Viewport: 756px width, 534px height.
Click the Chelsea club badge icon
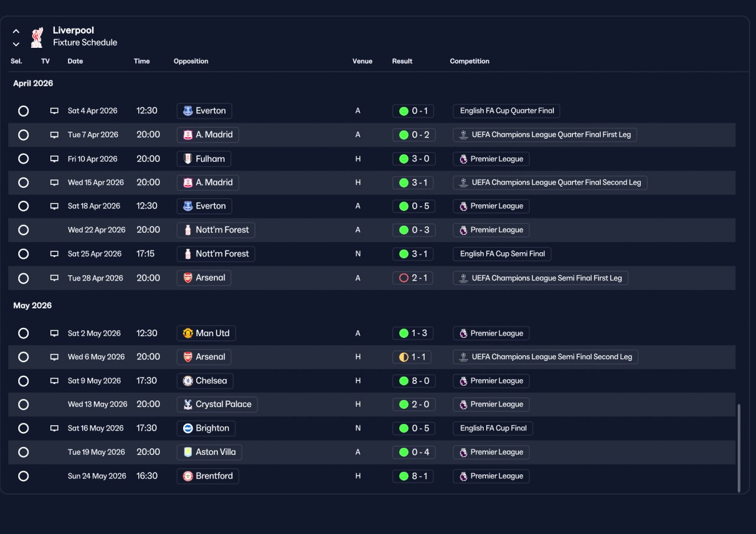point(188,381)
